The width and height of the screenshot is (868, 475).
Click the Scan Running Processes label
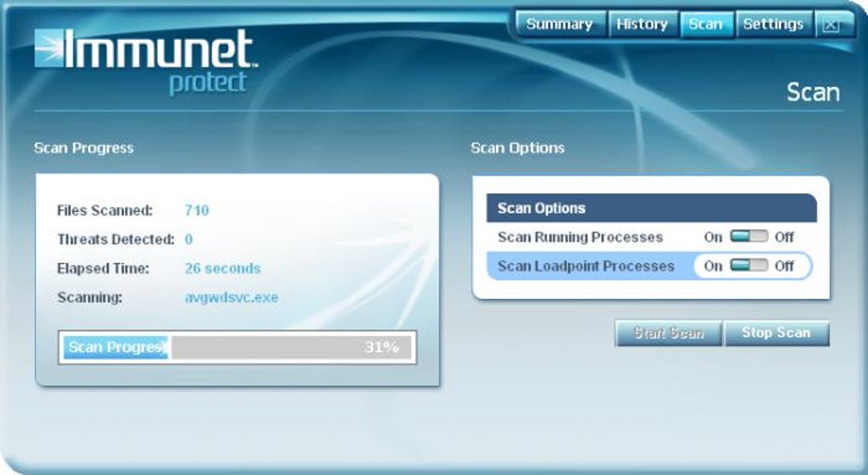(580, 237)
